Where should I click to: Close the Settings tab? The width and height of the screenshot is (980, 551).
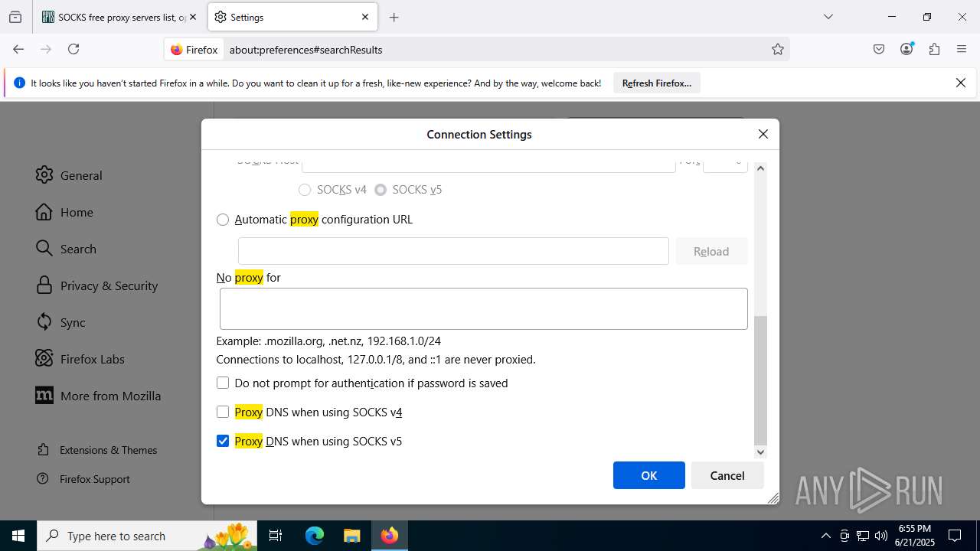point(365,17)
